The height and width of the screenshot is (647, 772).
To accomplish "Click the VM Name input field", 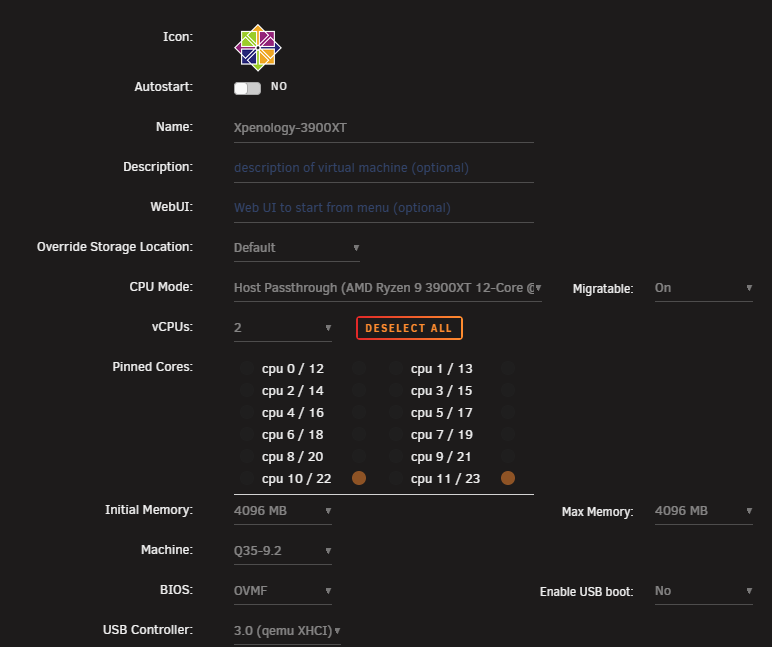I will (384, 128).
